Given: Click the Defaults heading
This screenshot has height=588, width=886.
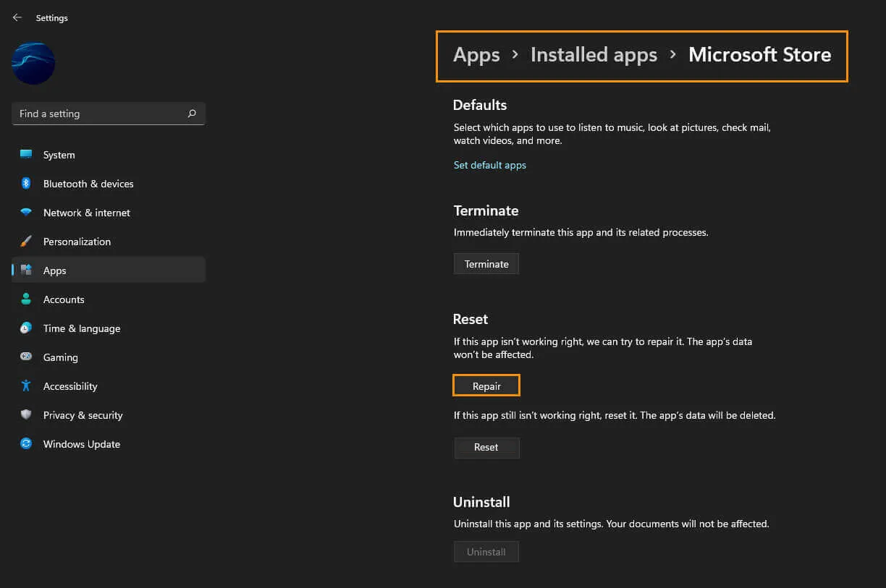Looking at the screenshot, I should click(480, 105).
